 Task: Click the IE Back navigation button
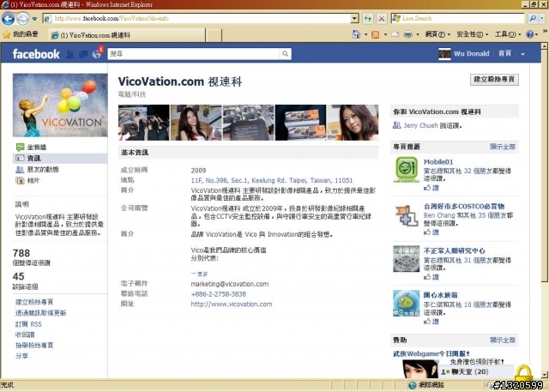(x=8, y=19)
